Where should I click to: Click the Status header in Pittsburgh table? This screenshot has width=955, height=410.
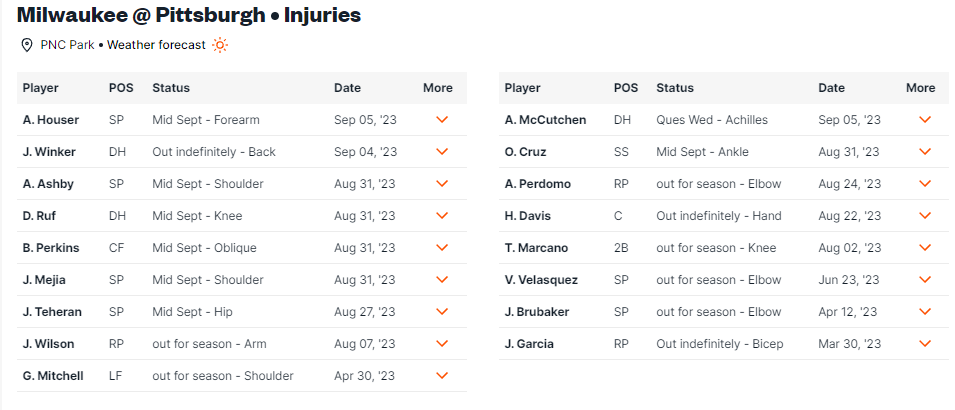[x=675, y=88]
